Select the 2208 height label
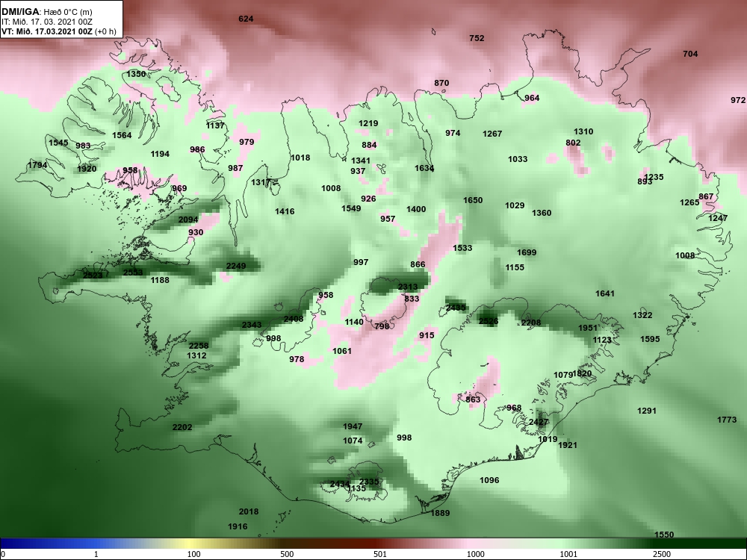Viewport: 747px width, 560px height. pyautogui.click(x=531, y=323)
